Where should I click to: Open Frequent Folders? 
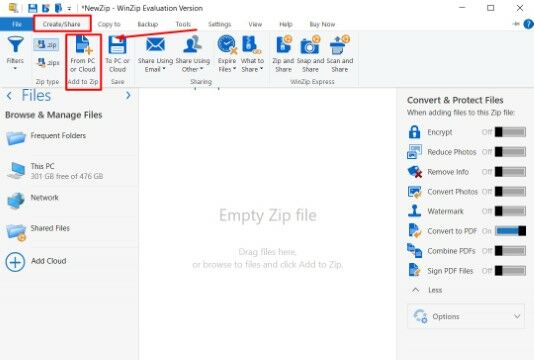click(69, 137)
